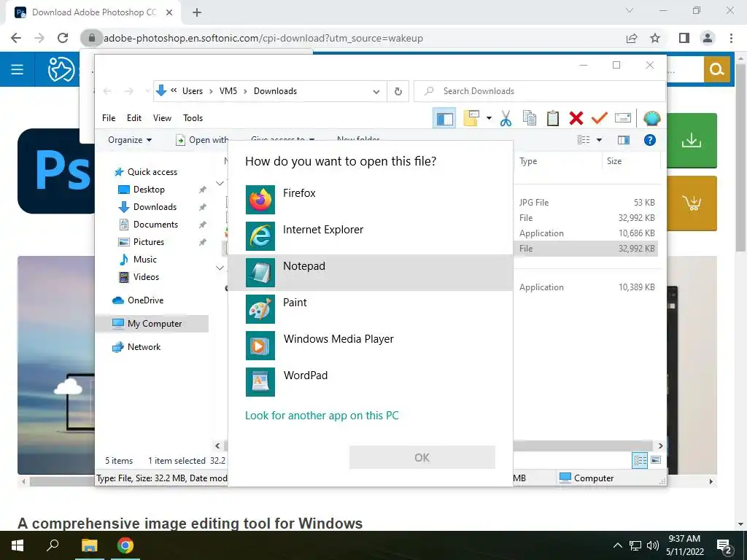Viewport: 747px width, 560px height.
Task: Reload the Chrome page
Action: coord(63,38)
